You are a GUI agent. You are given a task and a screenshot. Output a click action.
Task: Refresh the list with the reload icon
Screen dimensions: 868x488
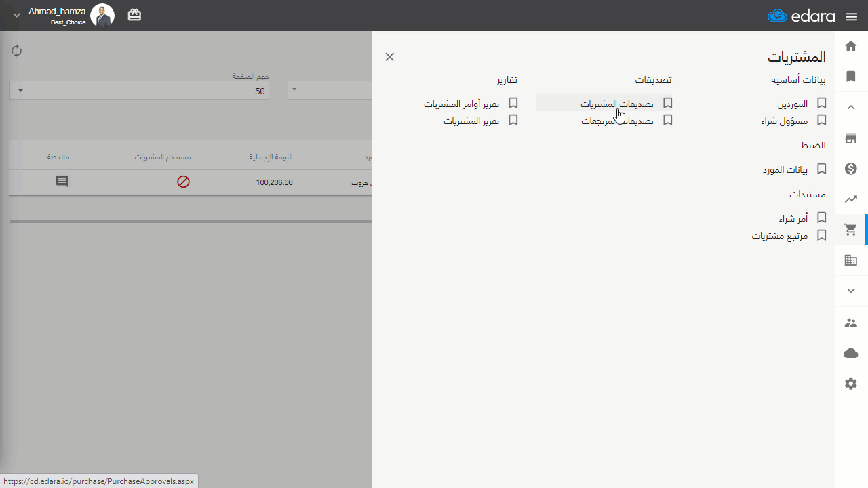tap(17, 51)
